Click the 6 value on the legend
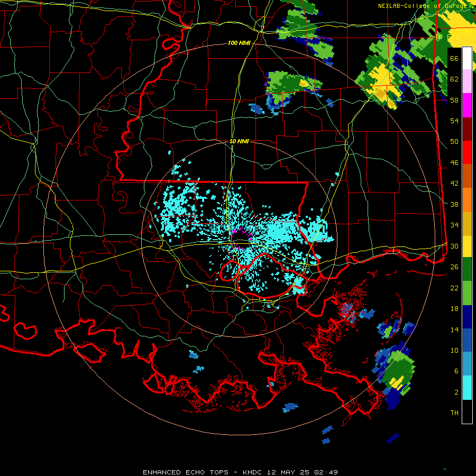This screenshot has height=476, width=476. (x=456, y=371)
